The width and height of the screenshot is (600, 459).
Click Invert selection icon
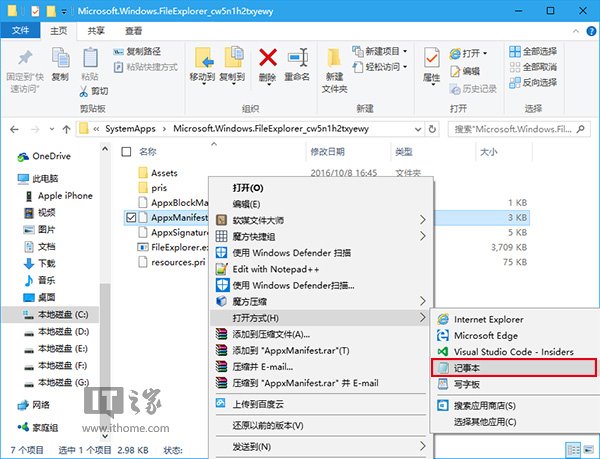[515, 82]
